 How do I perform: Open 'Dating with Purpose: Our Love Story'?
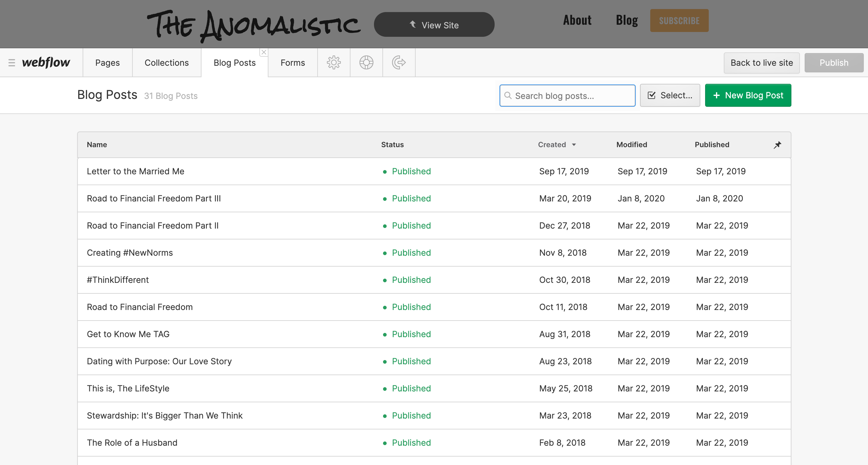[434, 361]
